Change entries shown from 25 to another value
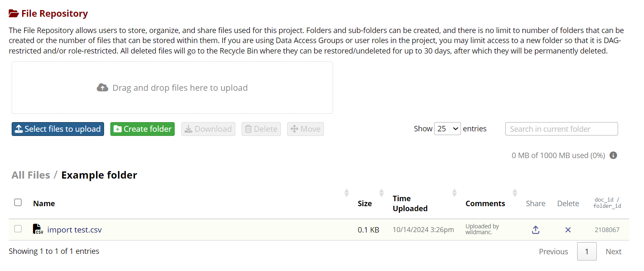Image resolution: width=644 pixels, height=271 pixels. point(447,128)
